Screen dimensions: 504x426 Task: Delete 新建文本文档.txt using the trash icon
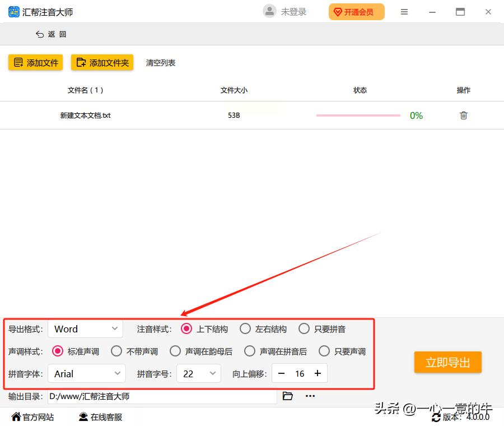463,115
